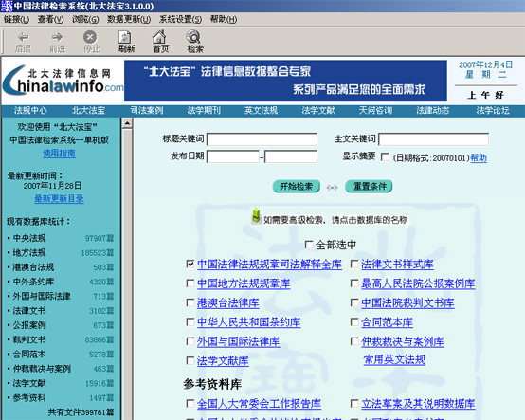Click the 中央法规 97907篇 statistic row
Screen dimensions: 525x420
click(x=61, y=238)
